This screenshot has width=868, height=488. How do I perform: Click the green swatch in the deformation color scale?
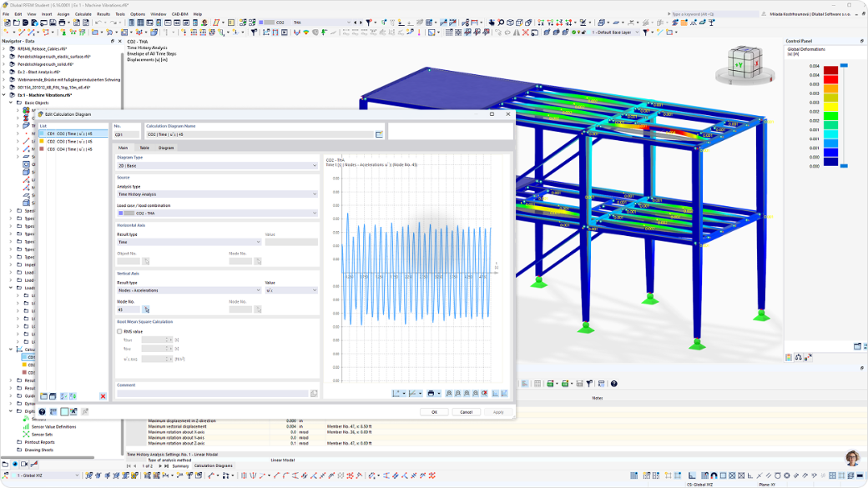click(x=830, y=116)
